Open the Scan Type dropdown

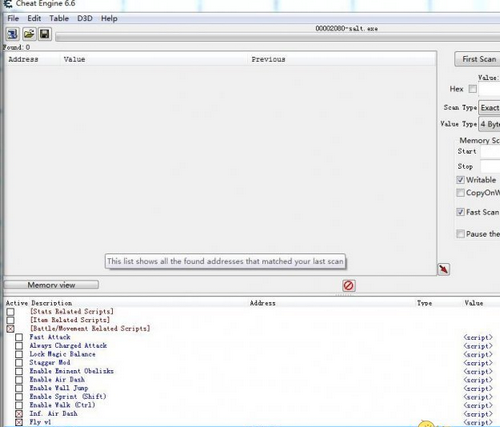[x=489, y=108]
